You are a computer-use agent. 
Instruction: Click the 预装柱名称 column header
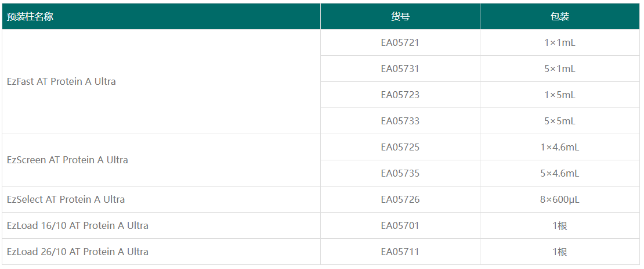tap(30, 17)
